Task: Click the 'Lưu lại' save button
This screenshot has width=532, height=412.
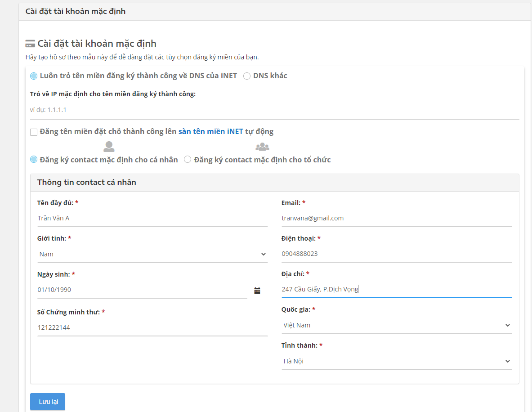Action: [48, 402]
